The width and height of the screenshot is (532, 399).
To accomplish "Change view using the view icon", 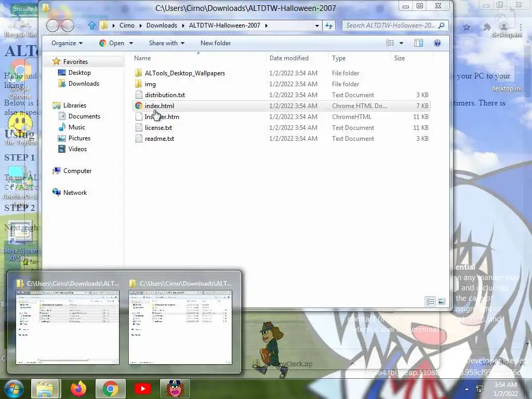I will [x=390, y=43].
